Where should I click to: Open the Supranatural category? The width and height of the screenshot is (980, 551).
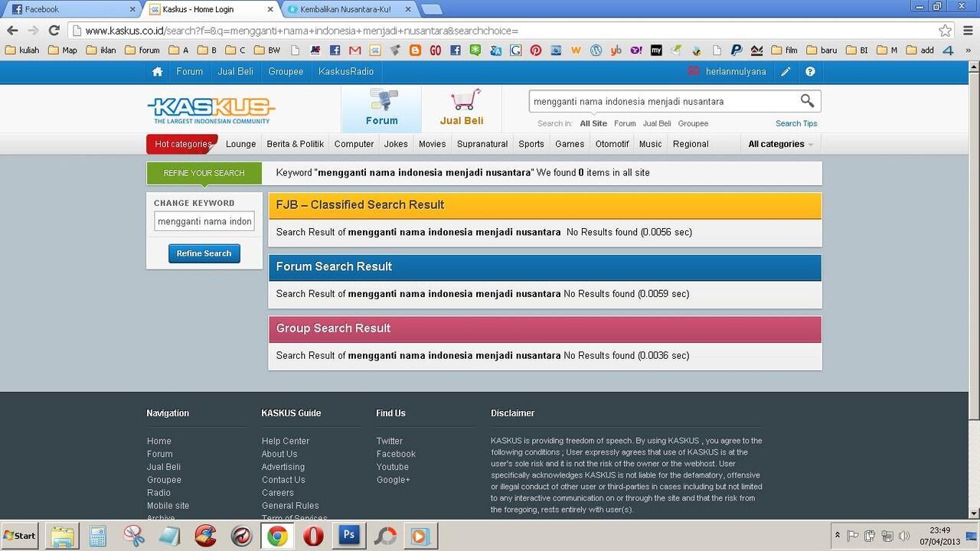(482, 144)
